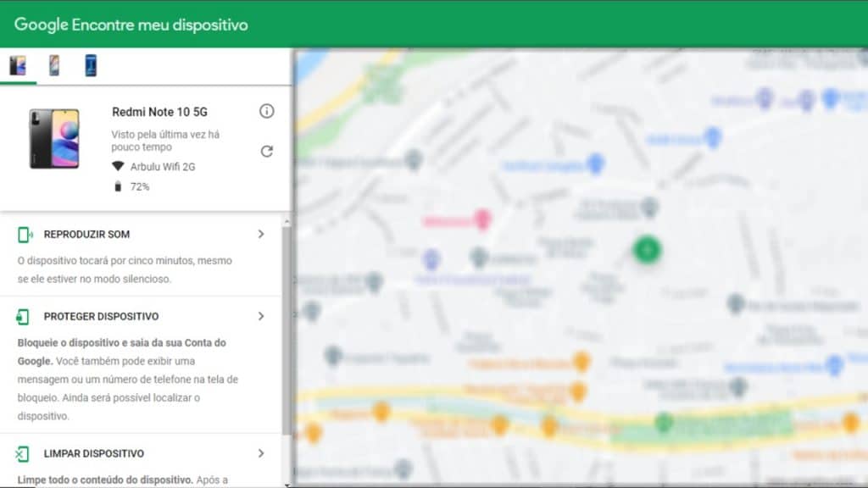868x488 pixels.
Task: Expand the Limpar Dispositivo chevron arrow
Action: point(261,453)
